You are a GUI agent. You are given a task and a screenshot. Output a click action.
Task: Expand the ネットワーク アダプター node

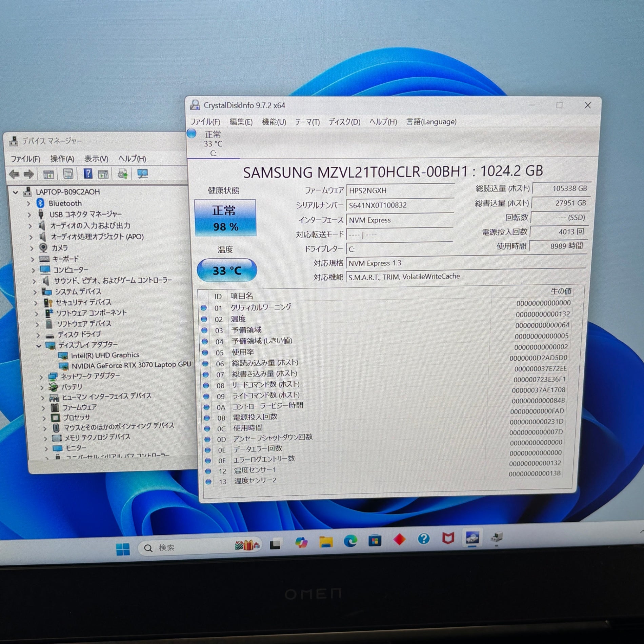[41, 377]
